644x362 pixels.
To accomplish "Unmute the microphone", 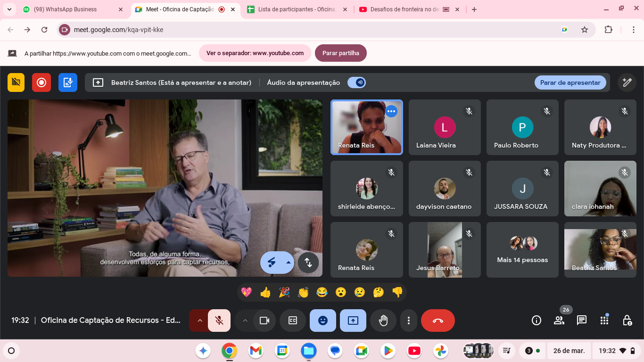I will pos(219,321).
